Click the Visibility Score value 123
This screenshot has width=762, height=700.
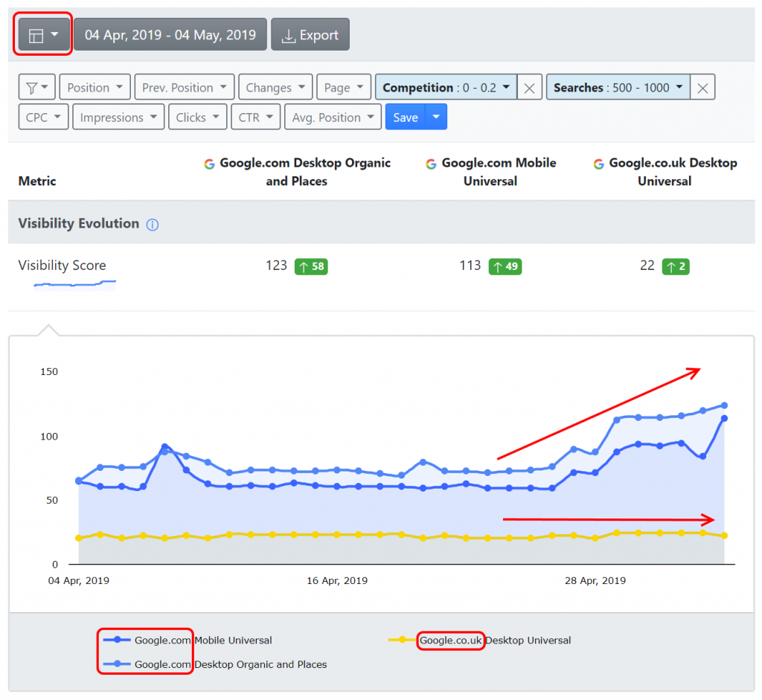tap(276, 266)
